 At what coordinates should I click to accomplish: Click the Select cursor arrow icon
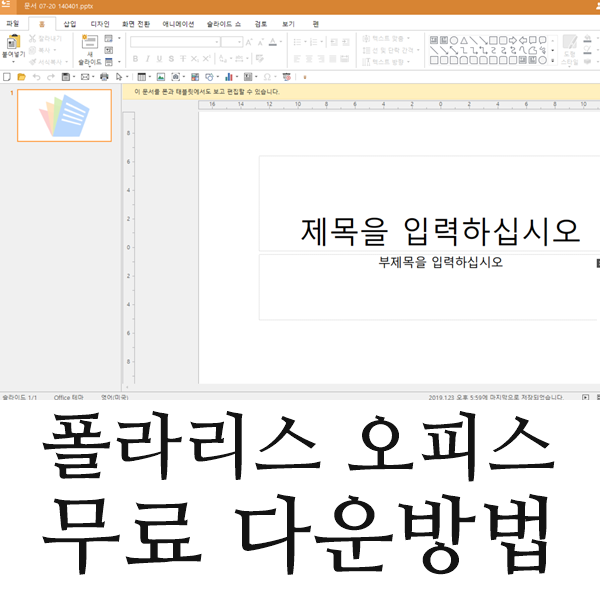pyautogui.click(x=119, y=77)
